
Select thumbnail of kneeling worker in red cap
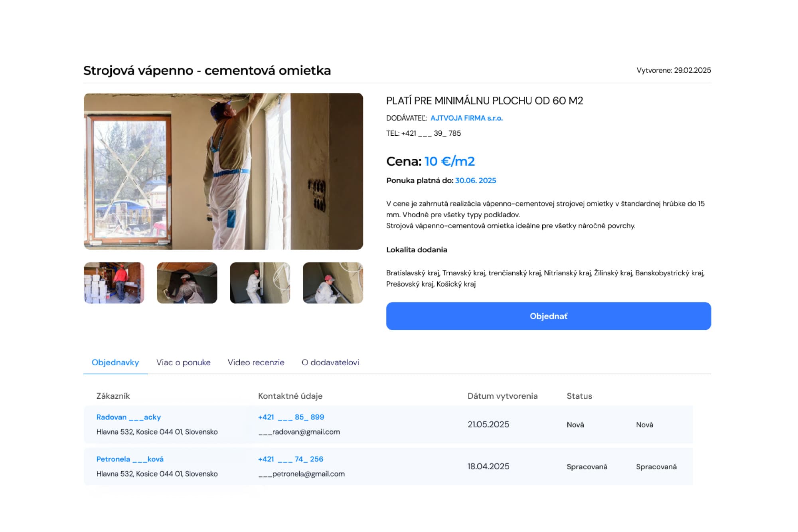point(333,283)
